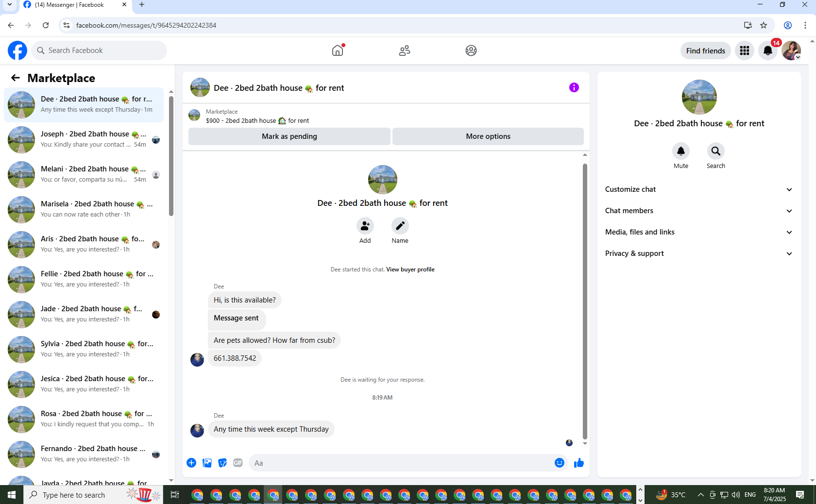Attach a file using the photo icon

point(207,463)
